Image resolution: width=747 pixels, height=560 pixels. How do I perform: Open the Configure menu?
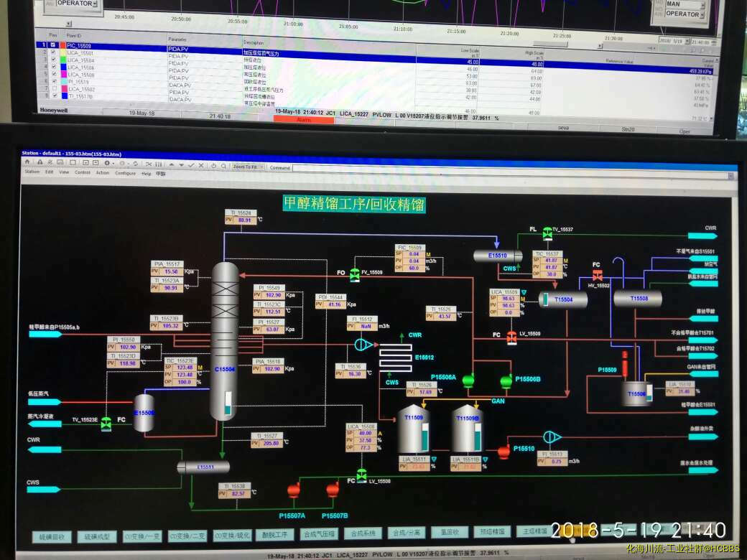tap(125, 173)
